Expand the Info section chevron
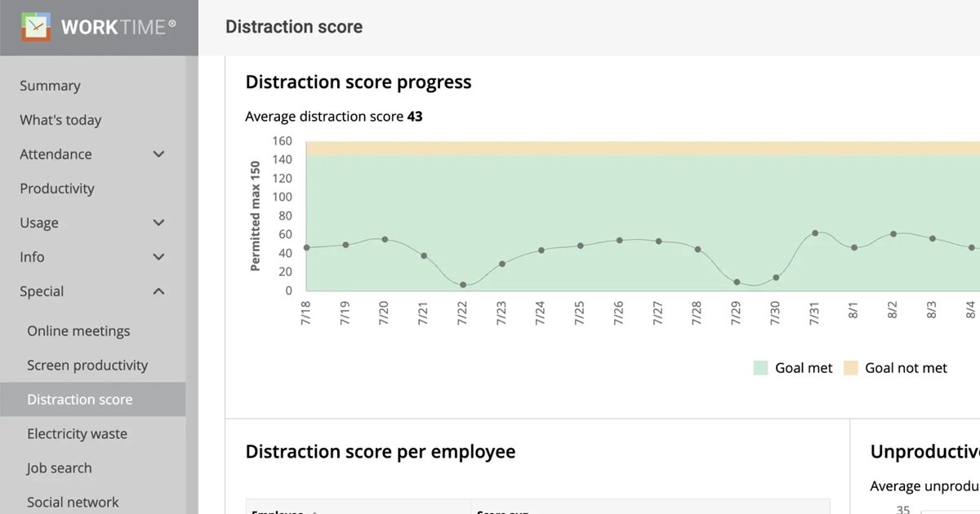Viewport: 980px width, 514px height. coord(159,257)
